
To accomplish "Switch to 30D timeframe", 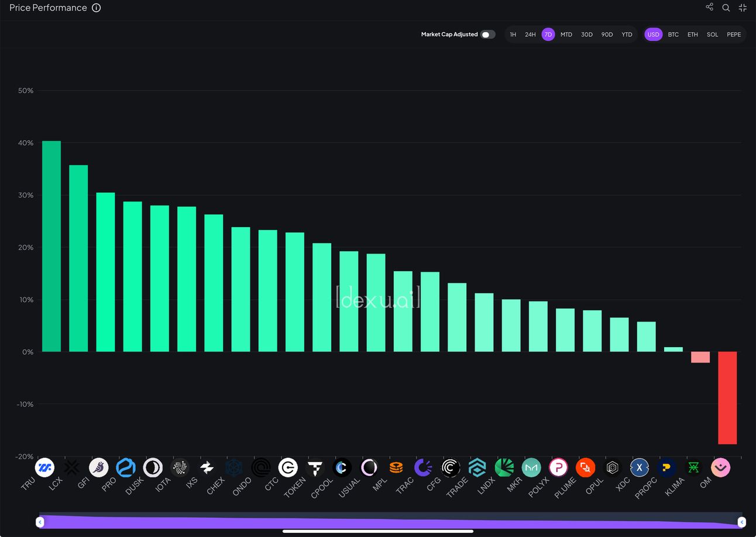I will pyautogui.click(x=587, y=35).
